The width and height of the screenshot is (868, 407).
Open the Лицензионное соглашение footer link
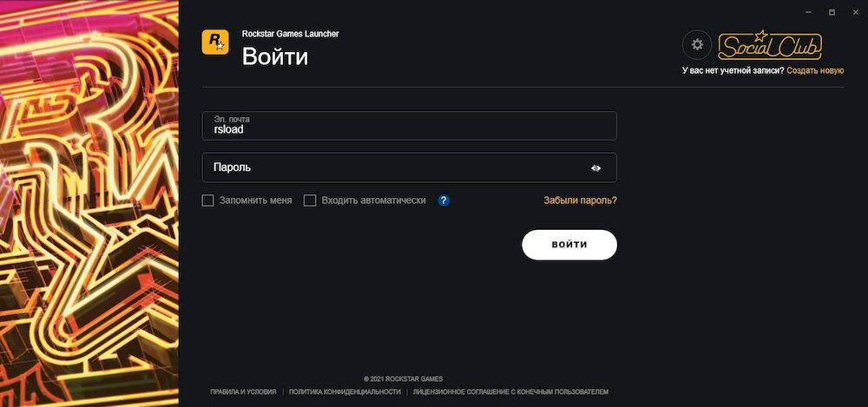click(510, 392)
